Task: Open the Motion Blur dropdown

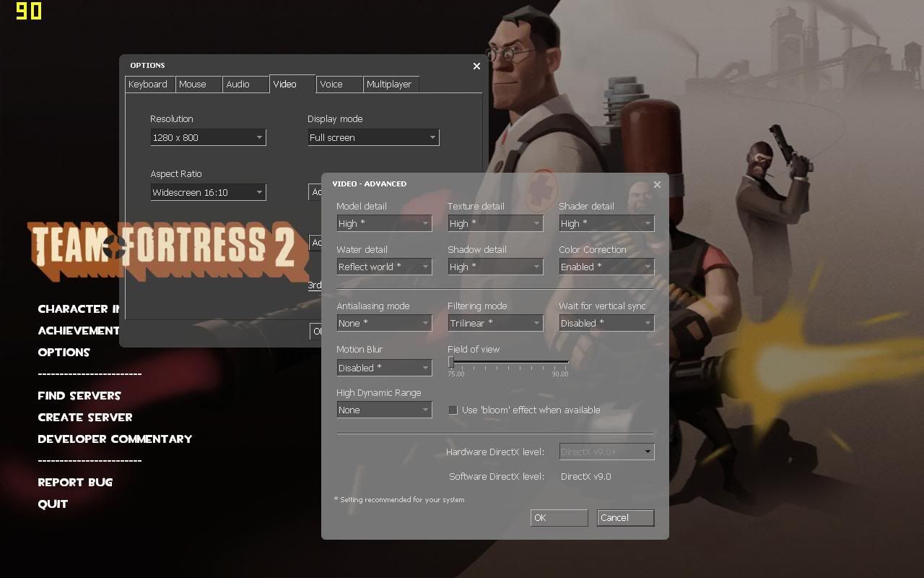Action: coord(384,368)
